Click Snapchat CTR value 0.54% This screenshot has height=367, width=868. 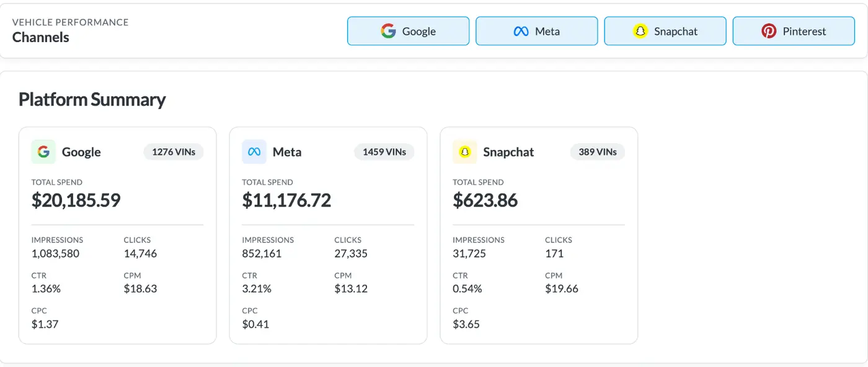(x=467, y=289)
